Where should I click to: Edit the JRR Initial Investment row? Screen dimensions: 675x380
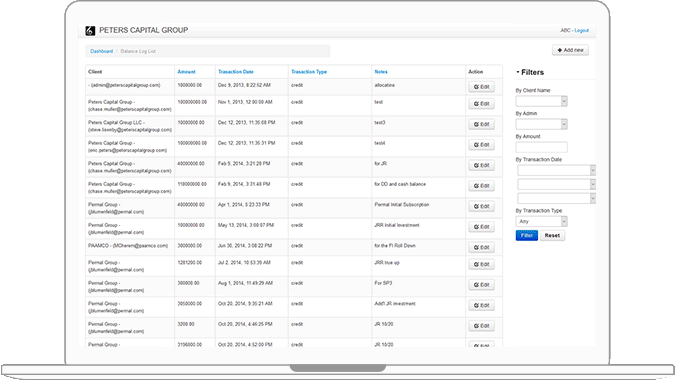point(481,227)
